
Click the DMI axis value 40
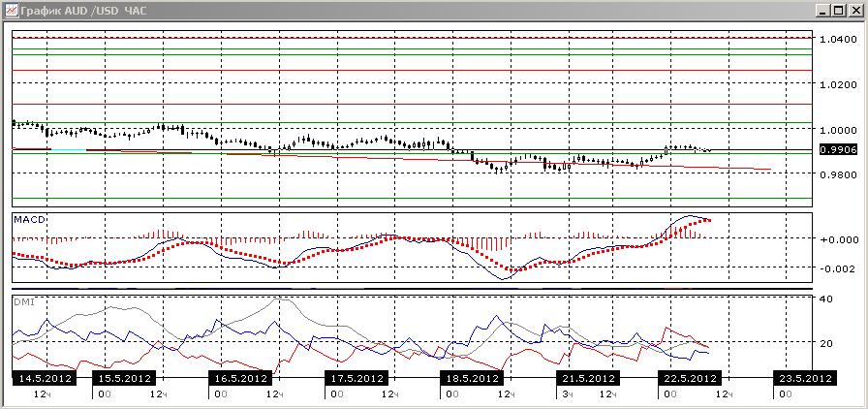point(826,299)
